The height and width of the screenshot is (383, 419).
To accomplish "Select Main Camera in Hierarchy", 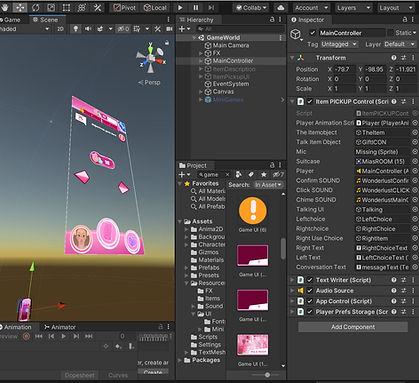I will (x=231, y=45).
